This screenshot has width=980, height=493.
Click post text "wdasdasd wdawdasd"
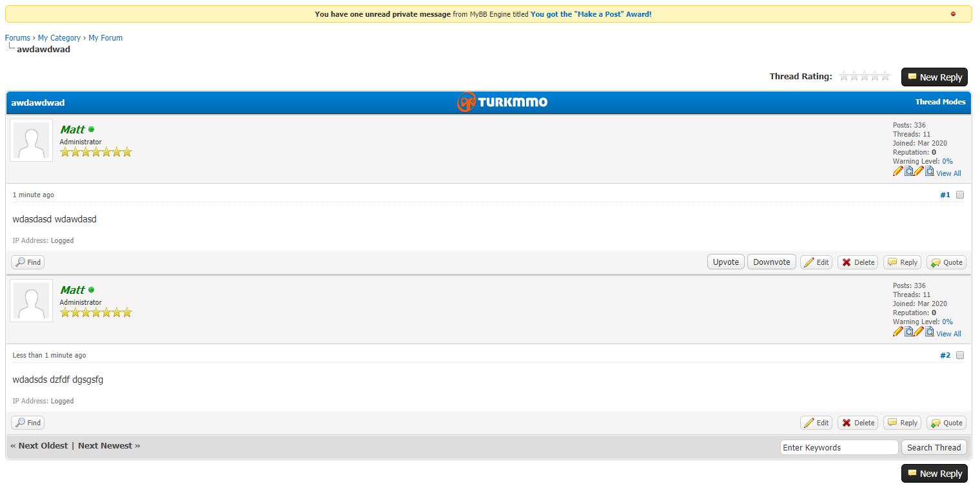(x=55, y=219)
